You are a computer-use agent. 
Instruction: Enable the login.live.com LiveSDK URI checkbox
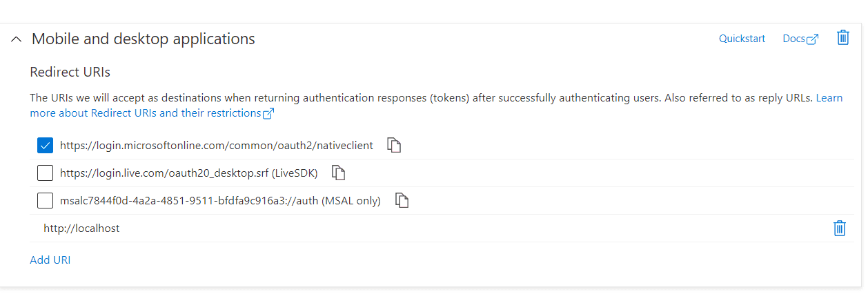[45, 173]
